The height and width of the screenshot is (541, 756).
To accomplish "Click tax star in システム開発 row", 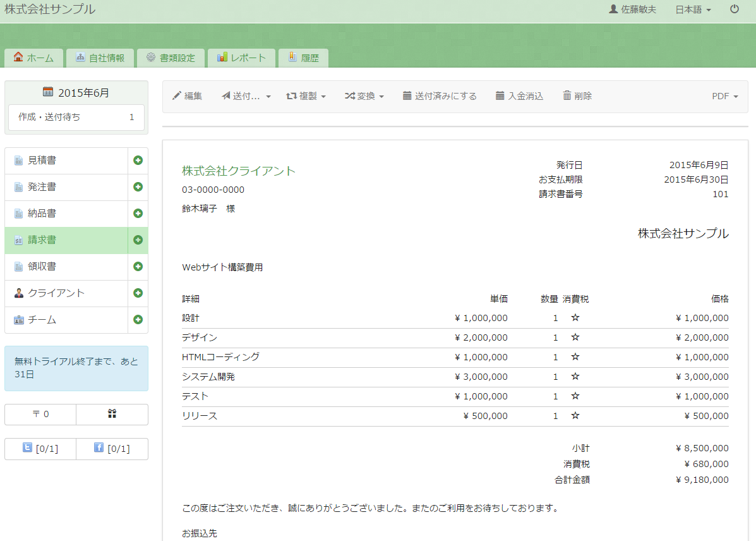I will [575, 377].
